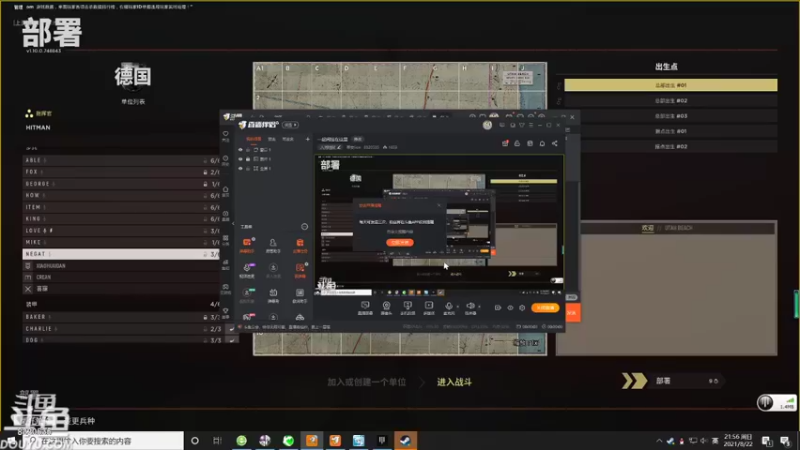Click the officer badge icon beside XIAOHUIGAN
This screenshot has height=450, width=800.
[x=28, y=266]
